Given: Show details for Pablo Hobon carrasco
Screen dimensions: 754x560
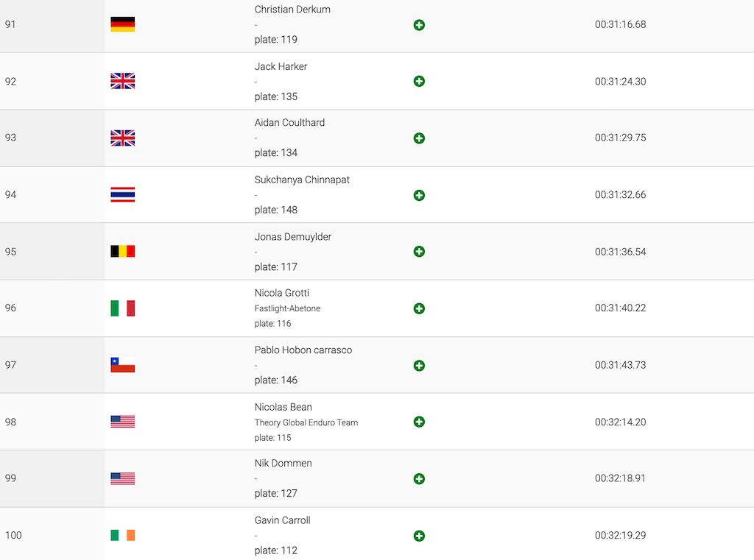Looking at the screenshot, I should click(x=419, y=366).
